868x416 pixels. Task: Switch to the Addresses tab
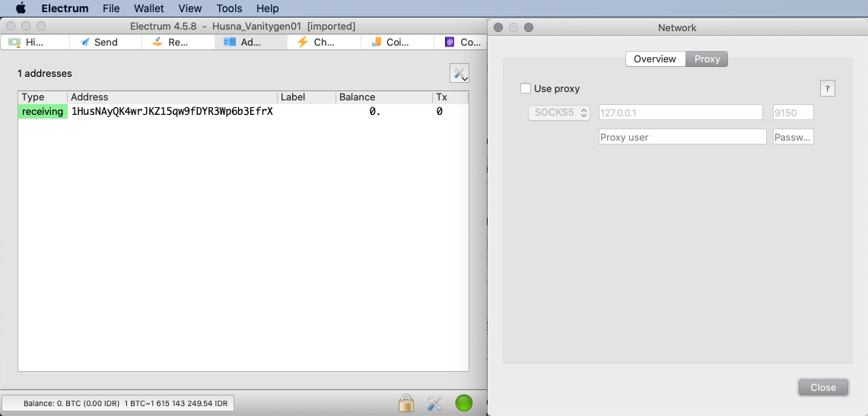pos(251,42)
